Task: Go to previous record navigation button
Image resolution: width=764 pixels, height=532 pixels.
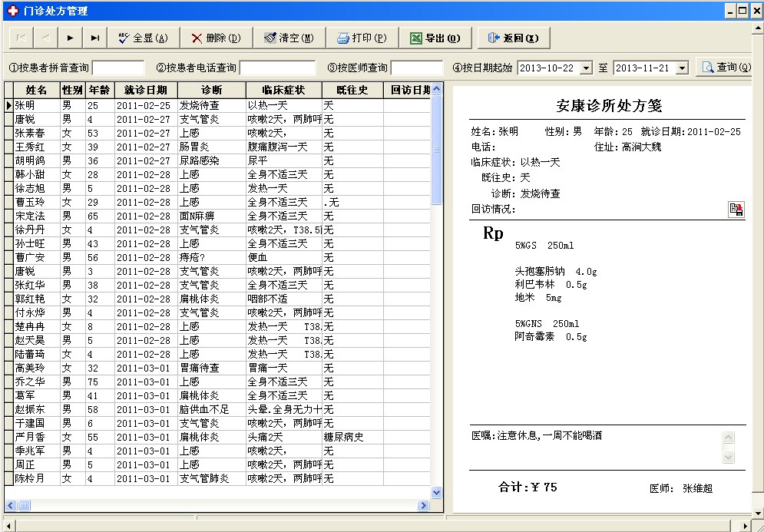Action: 46,38
